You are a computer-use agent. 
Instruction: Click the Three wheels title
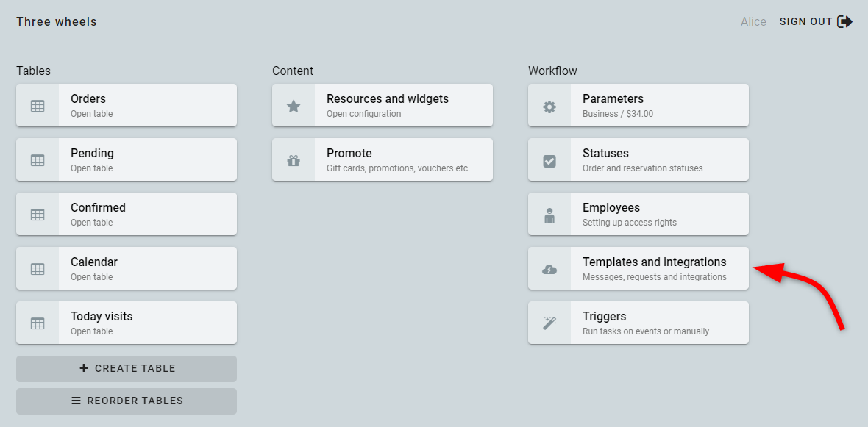(x=57, y=21)
